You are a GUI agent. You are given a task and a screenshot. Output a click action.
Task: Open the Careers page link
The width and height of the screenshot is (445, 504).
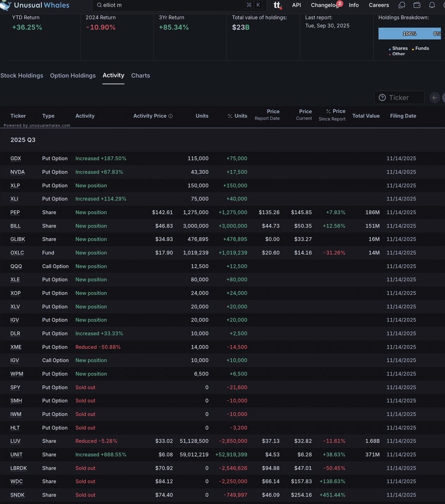coord(379,5)
